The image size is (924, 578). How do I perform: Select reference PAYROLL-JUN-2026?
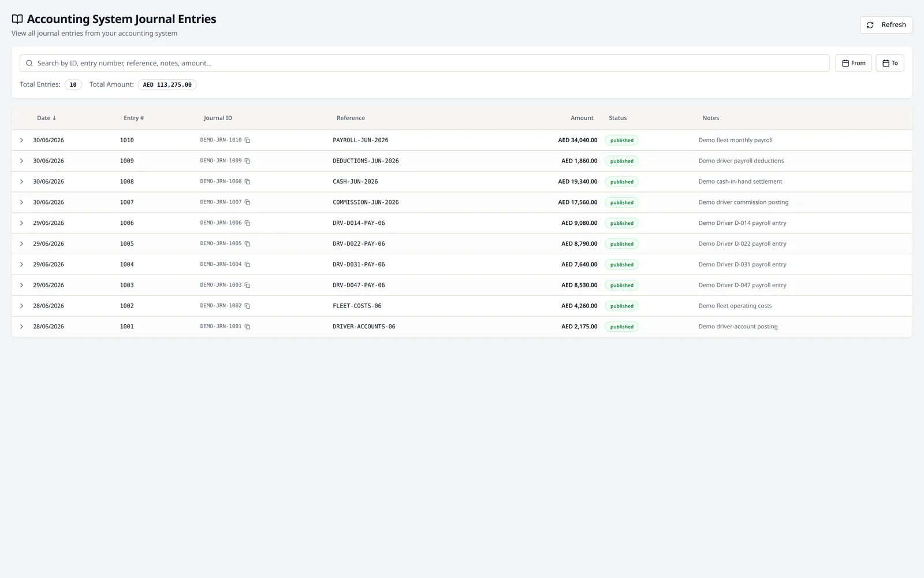[360, 140]
